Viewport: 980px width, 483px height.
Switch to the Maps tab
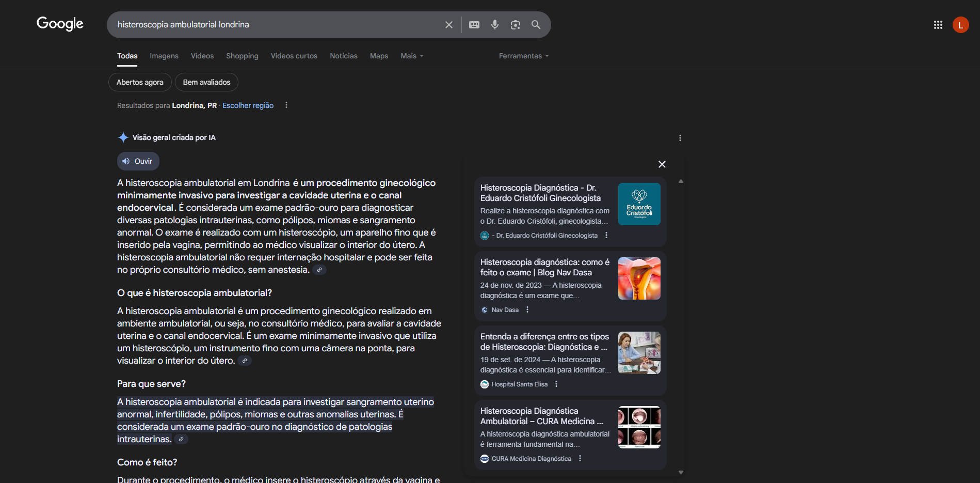click(x=379, y=56)
